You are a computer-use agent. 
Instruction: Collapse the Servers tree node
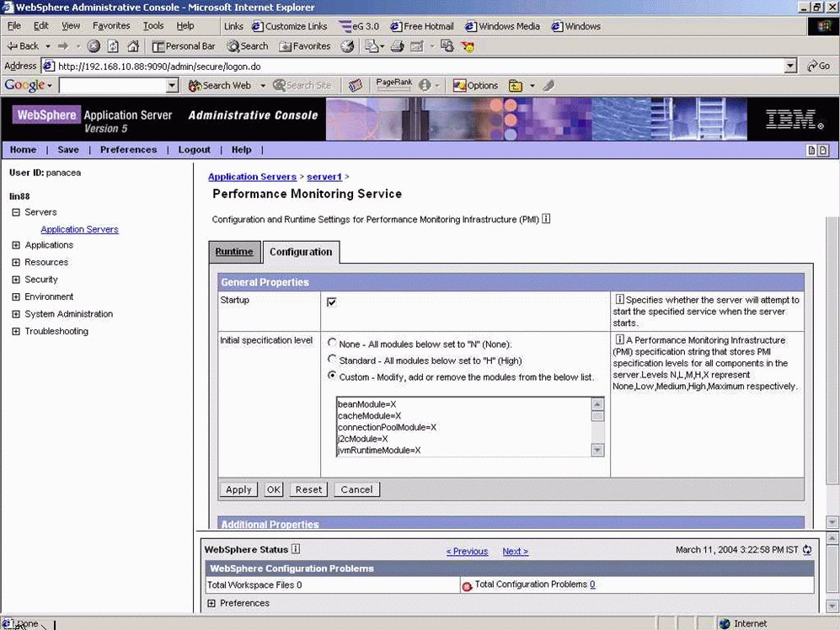point(16,212)
